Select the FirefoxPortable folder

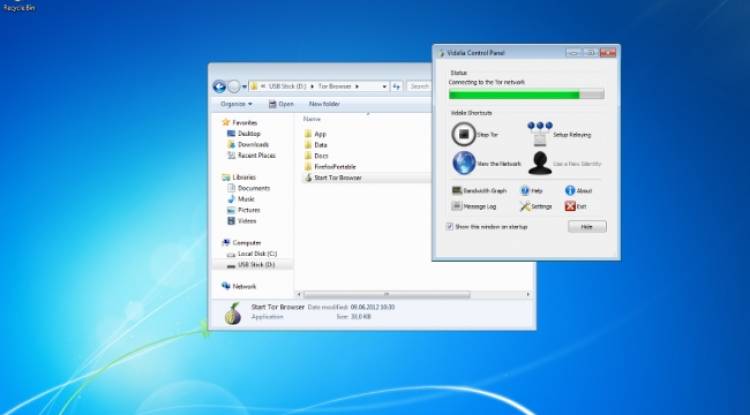pyautogui.click(x=330, y=167)
